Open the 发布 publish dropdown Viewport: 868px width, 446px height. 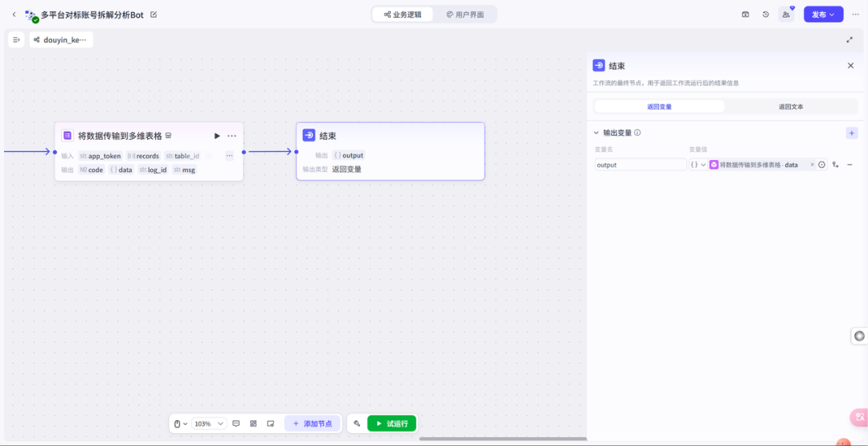pyautogui.click(x=823, y=14)
